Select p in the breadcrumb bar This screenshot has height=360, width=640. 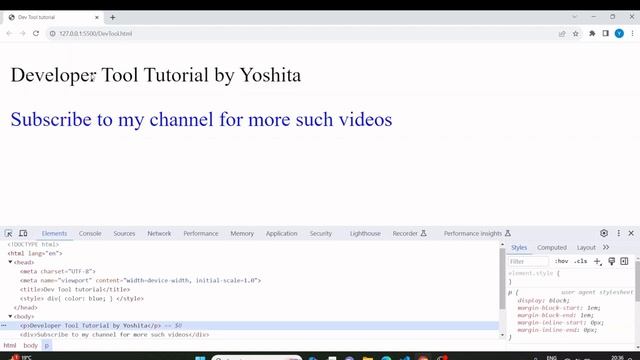click(x=47, y=345)
